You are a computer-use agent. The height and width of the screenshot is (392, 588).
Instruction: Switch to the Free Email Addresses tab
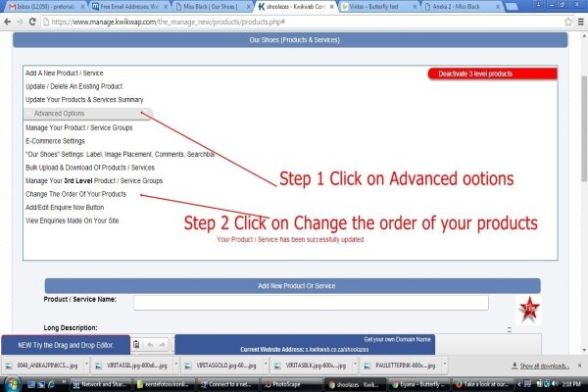129,7
